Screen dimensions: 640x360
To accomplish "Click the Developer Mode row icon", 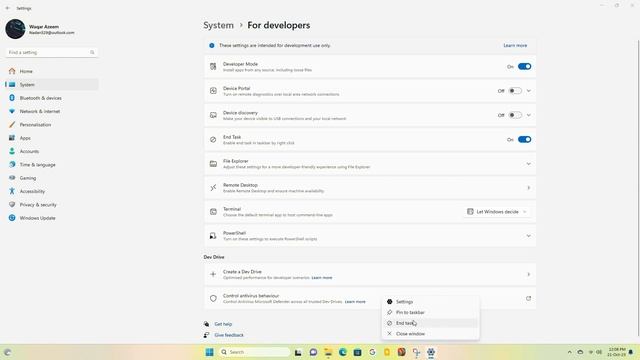I will 213,67.
